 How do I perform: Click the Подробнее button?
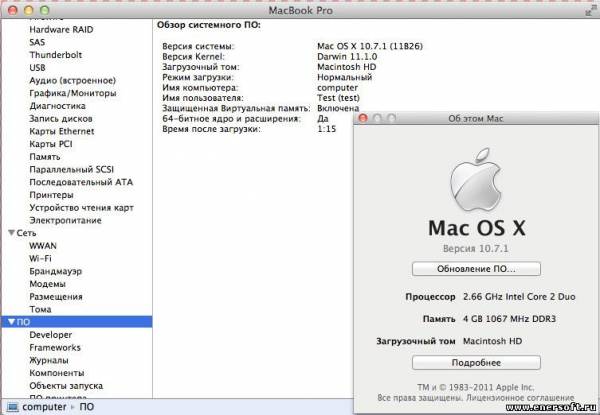(x=476, y=363)
